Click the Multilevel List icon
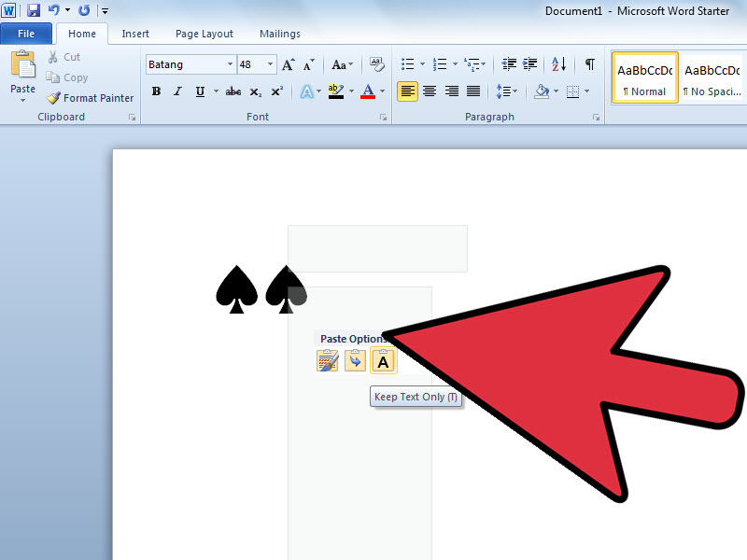Screen dimensions: 747x560 [x=472, y=64]
